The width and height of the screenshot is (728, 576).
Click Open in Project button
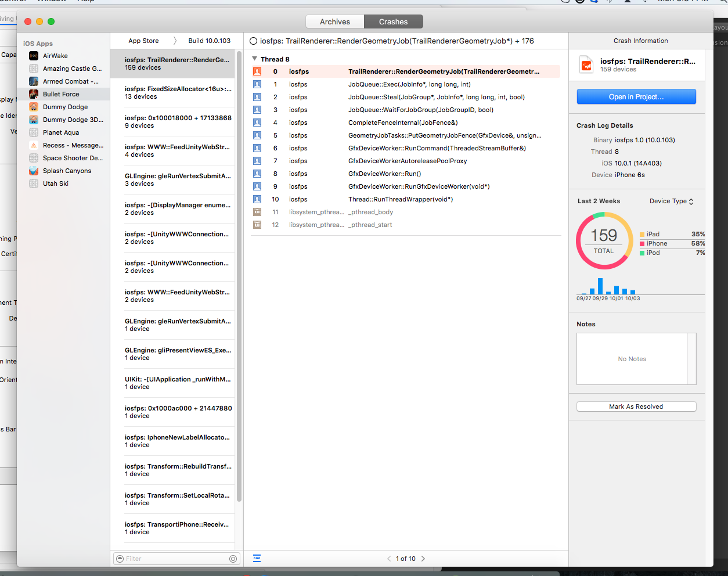click(636, 96)
